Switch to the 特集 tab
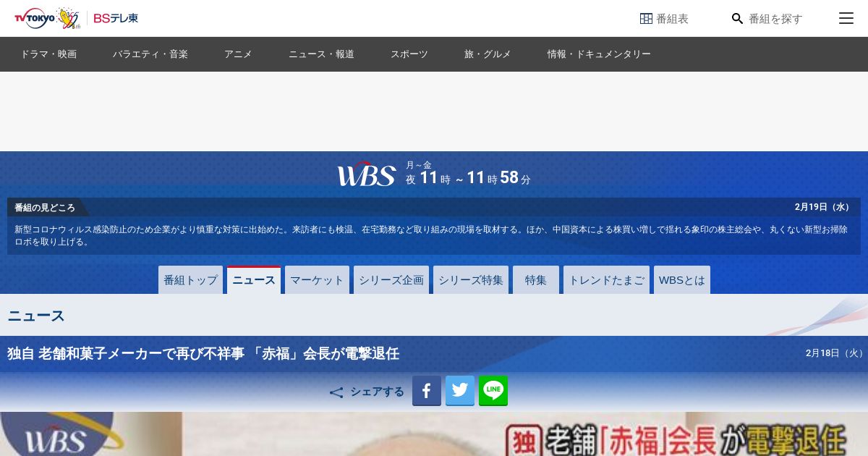 536,279
